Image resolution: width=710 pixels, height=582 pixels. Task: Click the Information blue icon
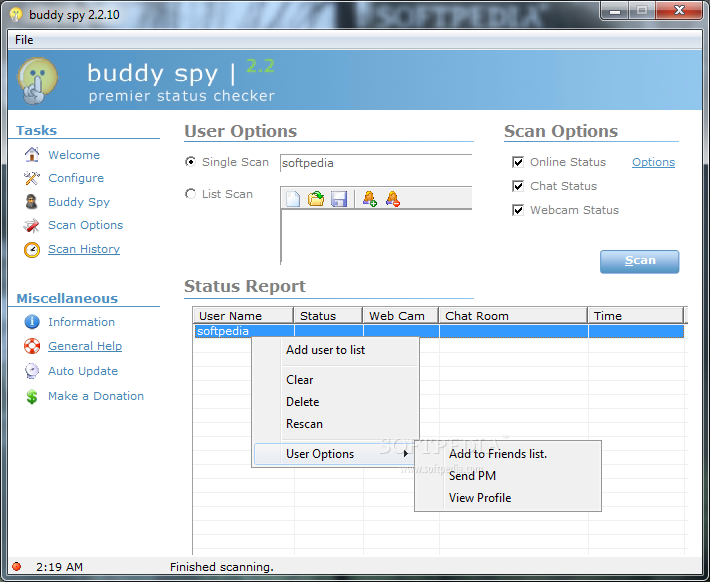pos(32,322)
